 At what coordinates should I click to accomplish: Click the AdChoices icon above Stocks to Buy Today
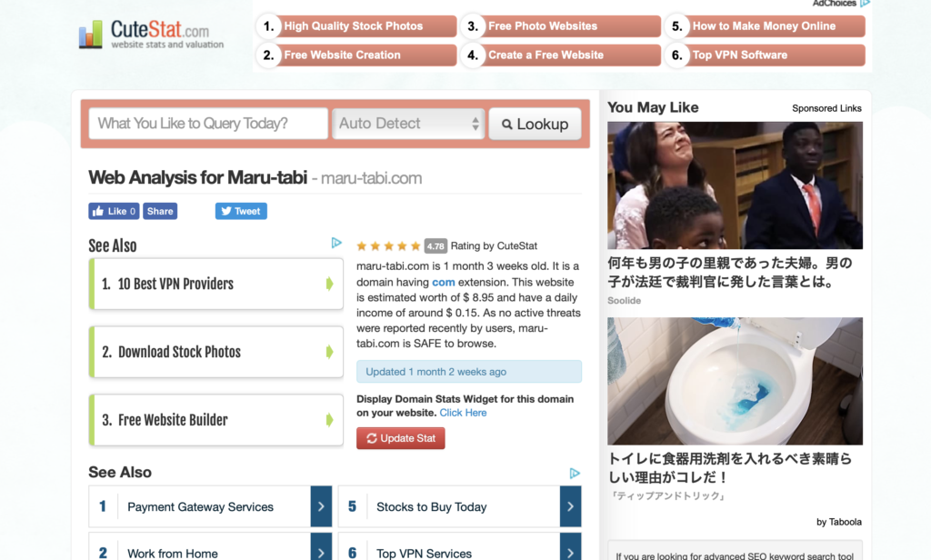575,473
